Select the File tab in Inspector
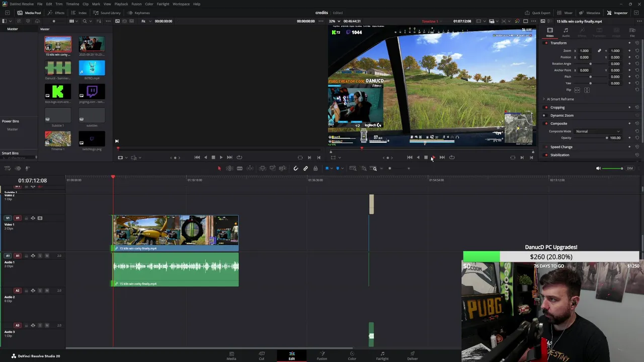Viewport: 644px width, 362px height. coord(632,33)
